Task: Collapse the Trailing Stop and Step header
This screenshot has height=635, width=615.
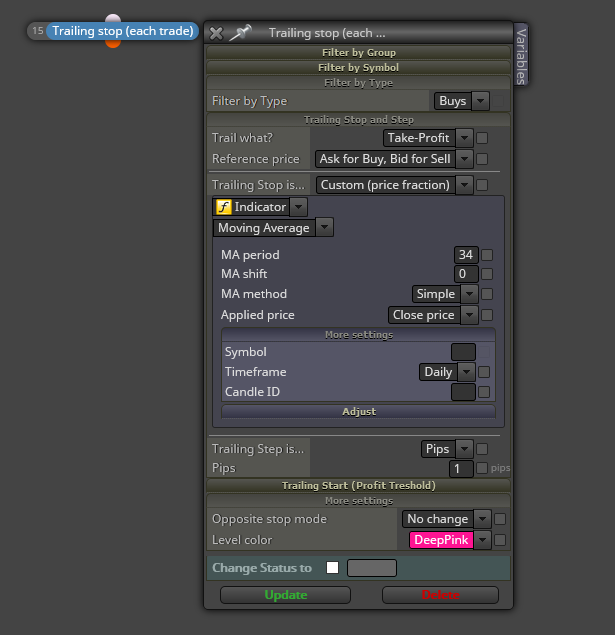Action: (358, 120)
